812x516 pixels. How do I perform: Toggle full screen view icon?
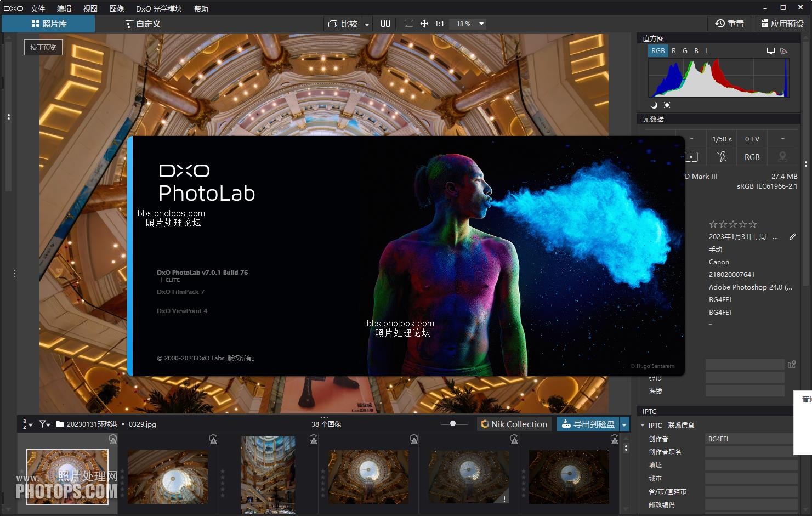(408, 24)
